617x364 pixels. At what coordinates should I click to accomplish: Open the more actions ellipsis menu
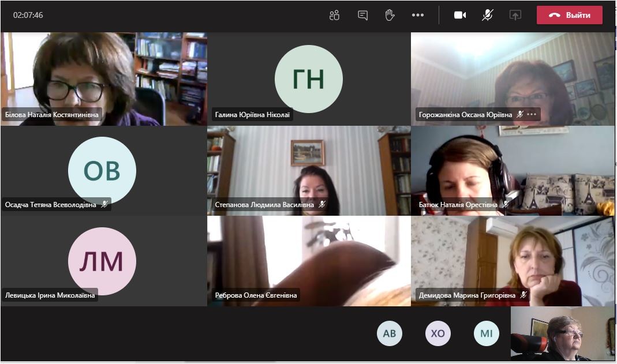click(x=418, y=16)
